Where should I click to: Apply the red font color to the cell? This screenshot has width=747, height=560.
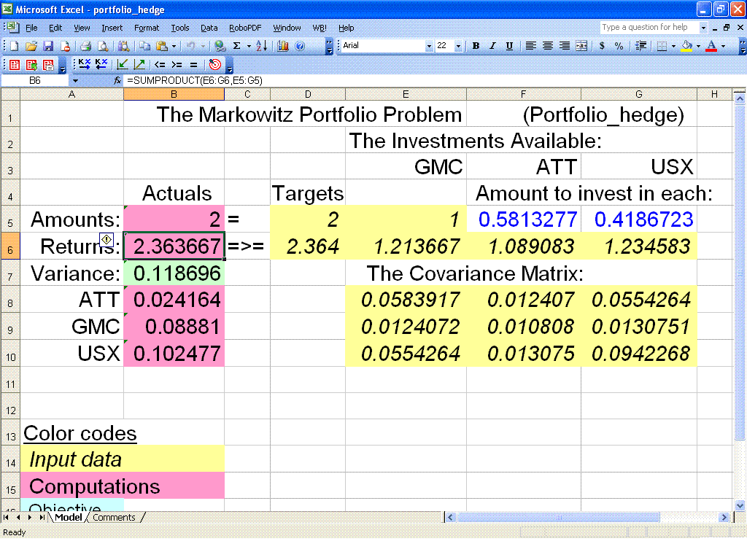711,46
